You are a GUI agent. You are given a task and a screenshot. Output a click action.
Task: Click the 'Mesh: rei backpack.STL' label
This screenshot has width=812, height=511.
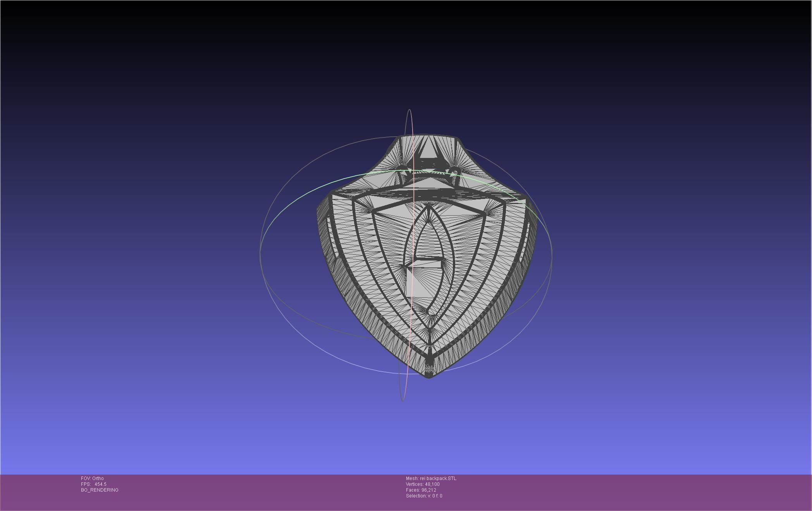coord(431,478)
